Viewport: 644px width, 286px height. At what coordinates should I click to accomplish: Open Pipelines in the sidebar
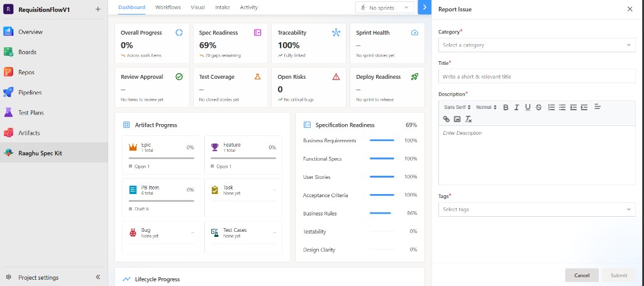54,93
